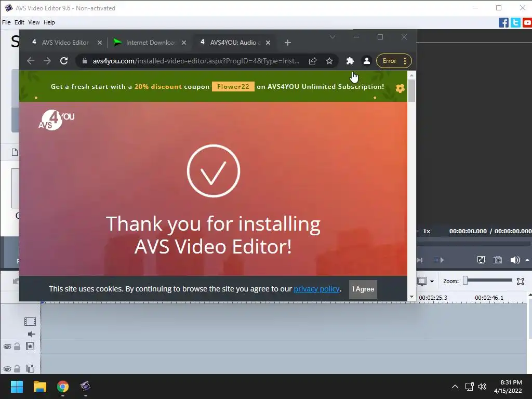Switch to the AVS Video Editor browser tab
The width and height of the screenshot is (532, 399).
tap(65, 43)
